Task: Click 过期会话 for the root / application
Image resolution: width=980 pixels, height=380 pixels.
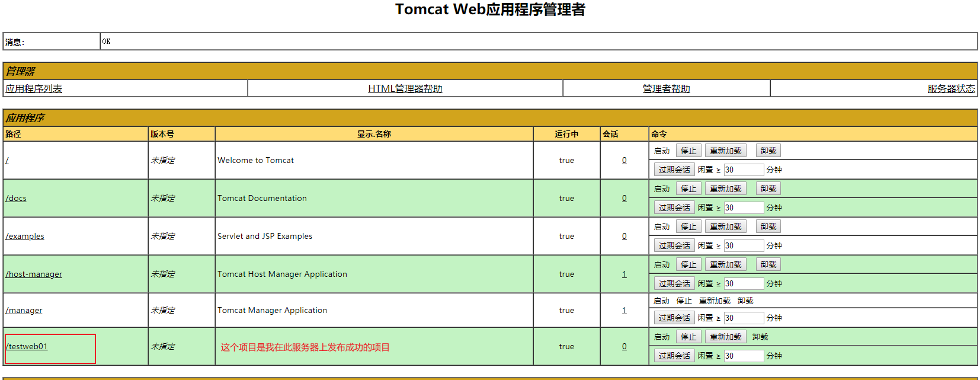Action: point(674,170)
